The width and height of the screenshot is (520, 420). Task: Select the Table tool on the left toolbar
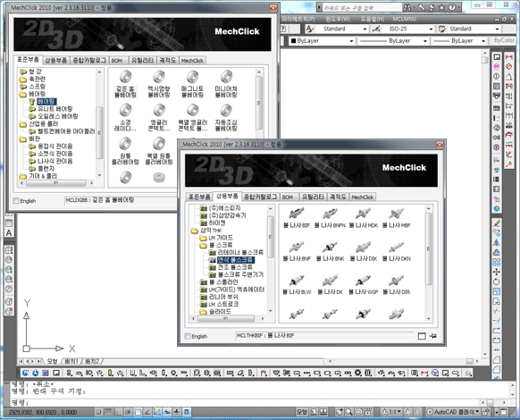coord(9,223)
